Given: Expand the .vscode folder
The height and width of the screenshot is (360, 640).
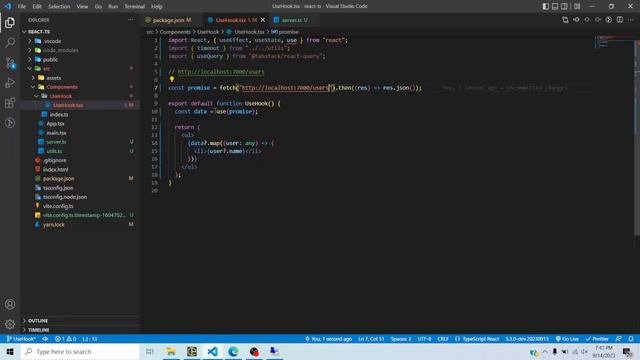Looking at the screenshot, I should (30, 41).
